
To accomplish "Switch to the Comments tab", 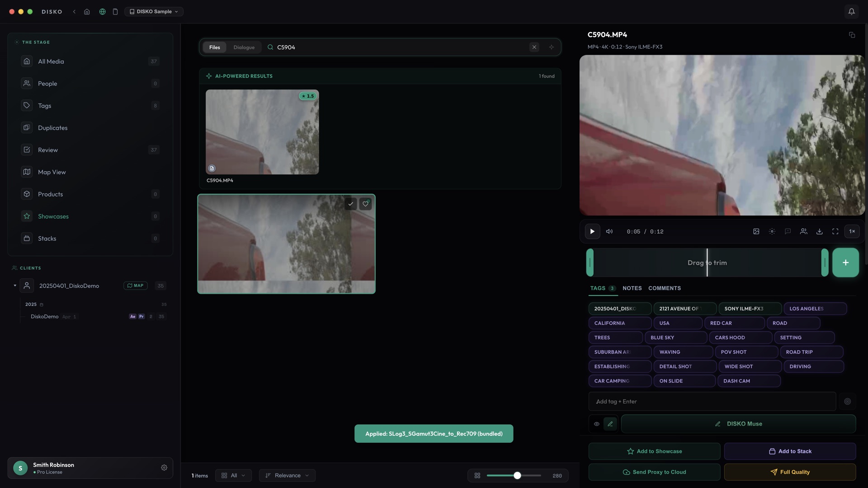I will (664, 288).
